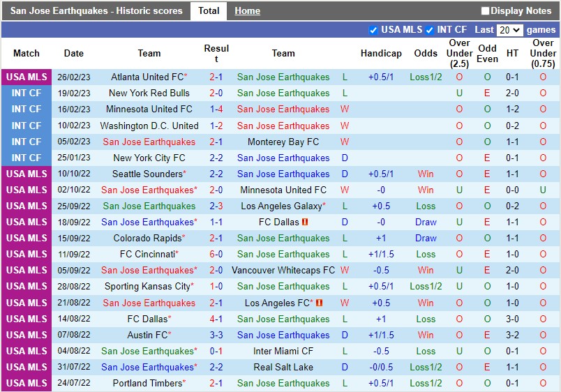Click the 1-4 result of the Minnesota United match
561x392 pixels.
click(216, 109)
